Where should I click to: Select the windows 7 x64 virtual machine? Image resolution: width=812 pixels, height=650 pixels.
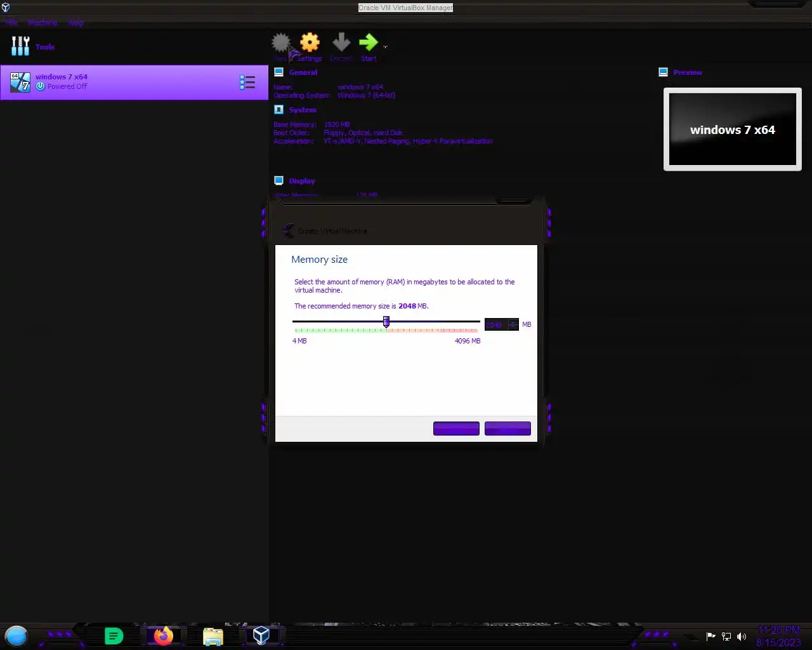[x=134, y=82]
